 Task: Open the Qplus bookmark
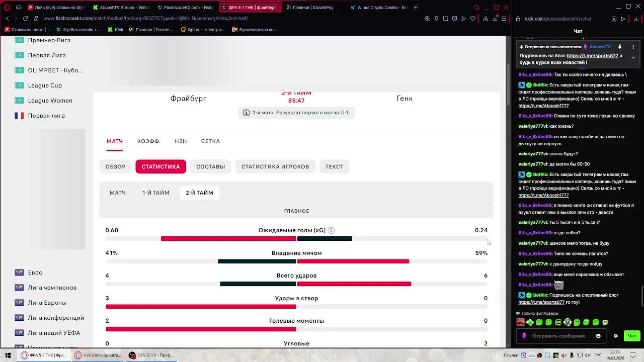point(202,30)
